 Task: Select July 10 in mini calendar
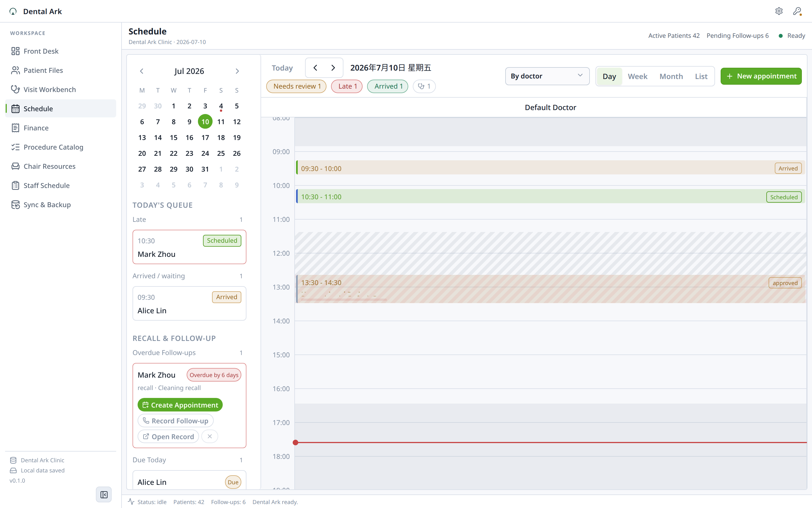click(x=205, y=122)
